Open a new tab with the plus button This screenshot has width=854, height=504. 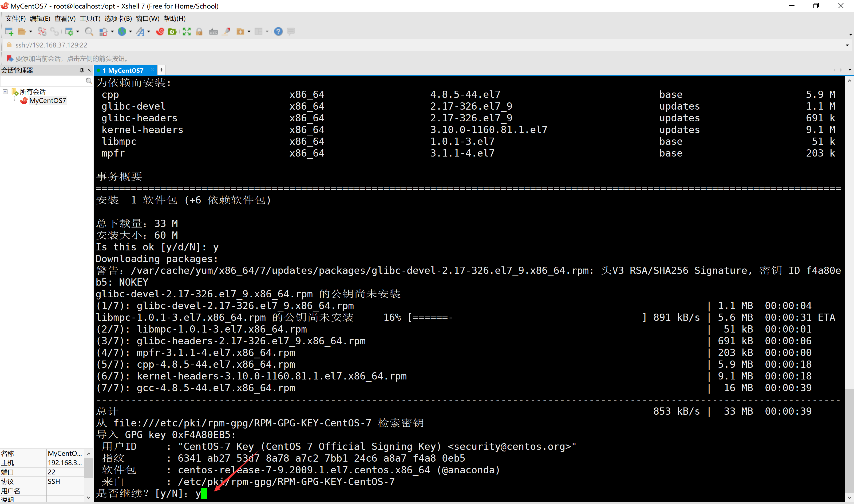(x=161, y=70)
